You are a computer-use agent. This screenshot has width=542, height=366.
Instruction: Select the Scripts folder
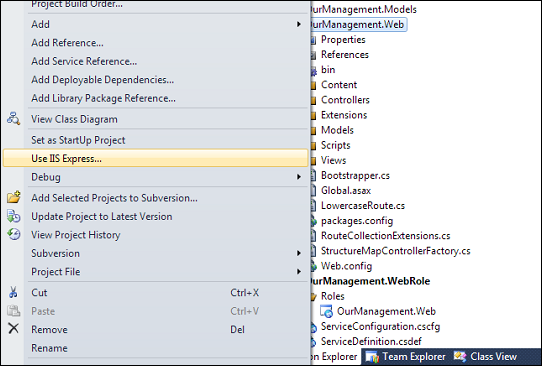336,145
